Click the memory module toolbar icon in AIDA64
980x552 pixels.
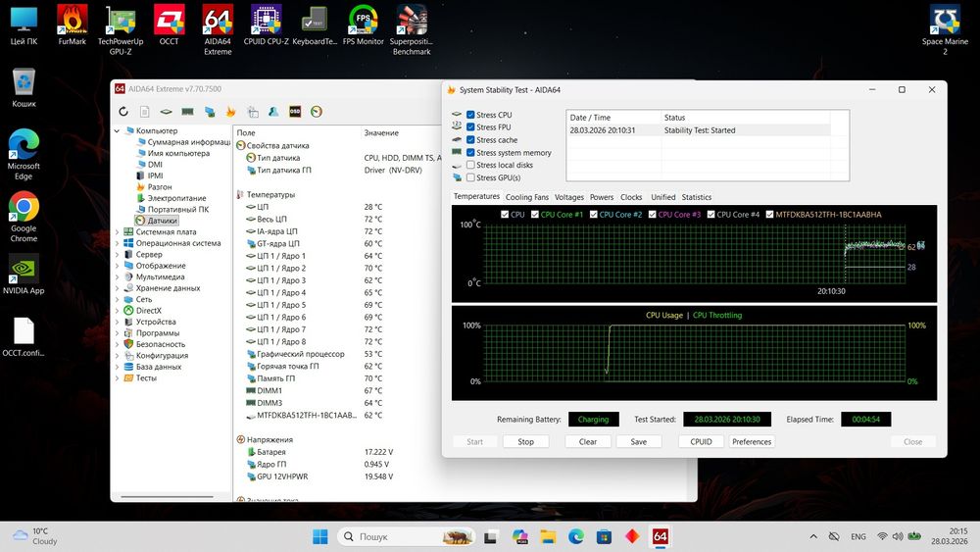pos(187,111)
